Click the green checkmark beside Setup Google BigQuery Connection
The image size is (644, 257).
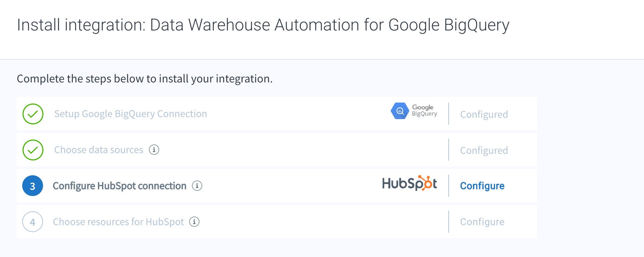point(33,114)
